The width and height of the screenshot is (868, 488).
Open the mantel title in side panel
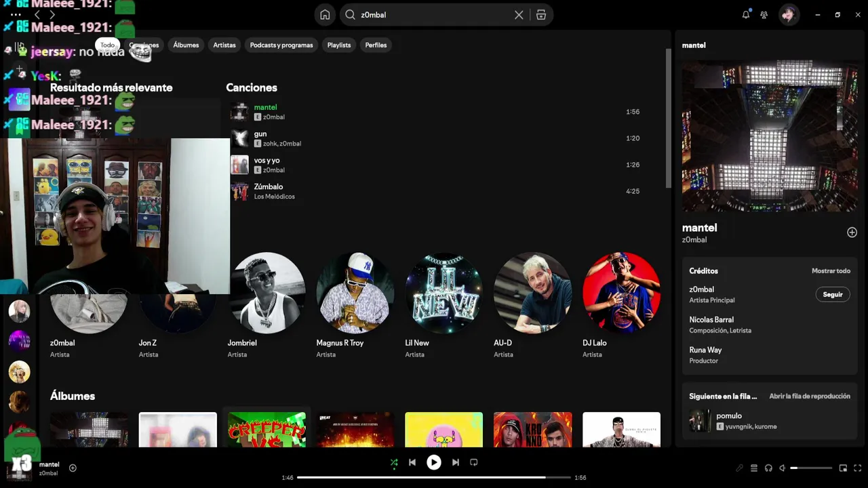pos(699,228)
